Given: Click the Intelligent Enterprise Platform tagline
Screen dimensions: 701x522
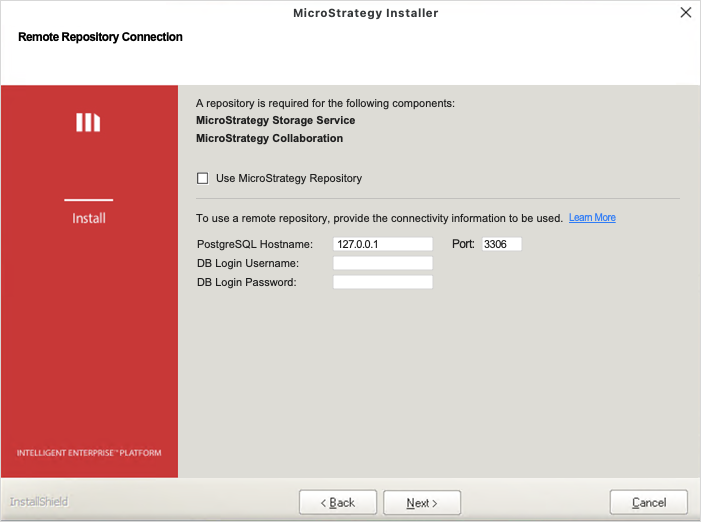Looking at the screenshot, I should [89, 453].
